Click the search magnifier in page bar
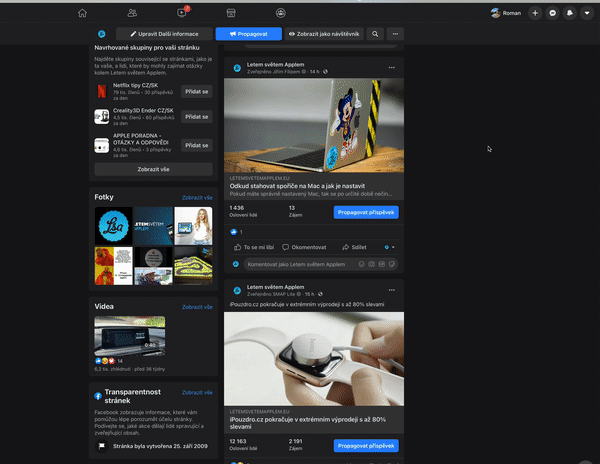This screenshot has height=464, width=600. (375, 34)
